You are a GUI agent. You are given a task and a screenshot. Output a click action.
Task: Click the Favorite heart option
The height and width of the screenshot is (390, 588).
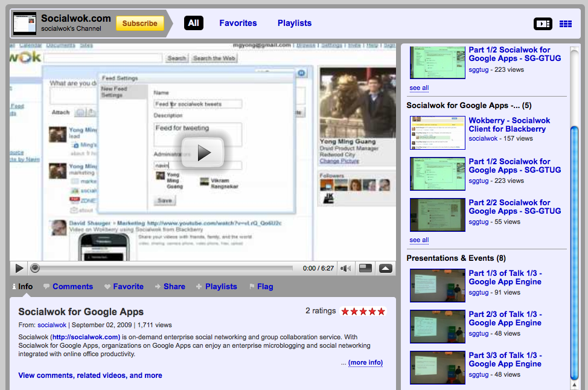point(124,287)
